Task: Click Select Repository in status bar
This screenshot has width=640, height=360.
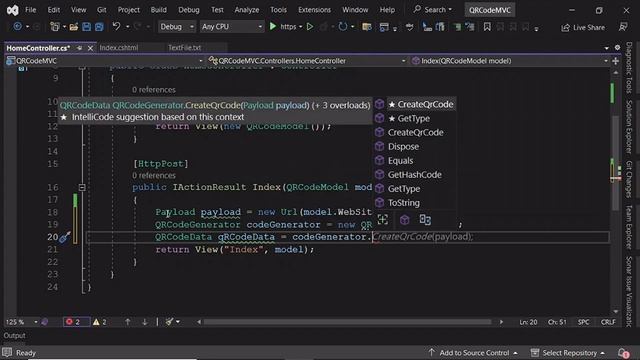Action: 568,353
